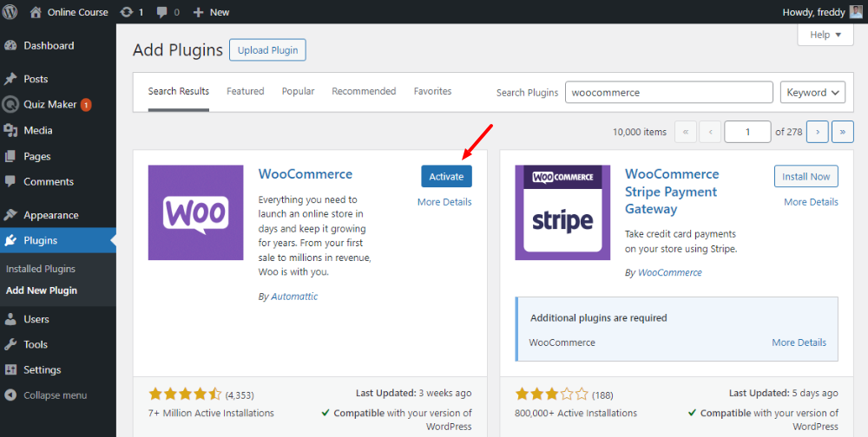This screenshot has width=868, height=437.
Task: Open the Online Course home icon
Action: (36, 11)
